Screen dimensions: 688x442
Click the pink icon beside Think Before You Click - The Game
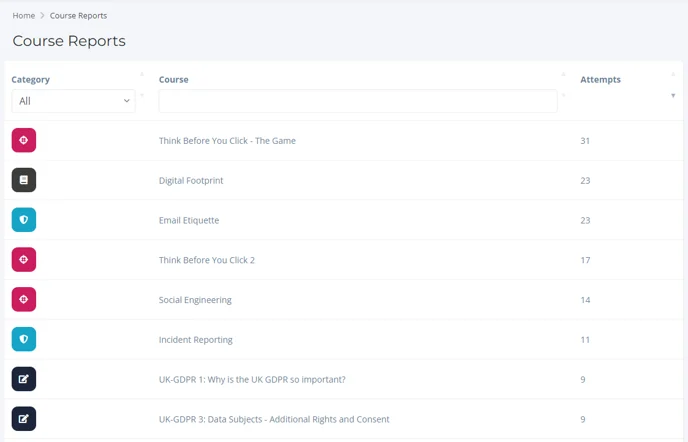point(24,140)
